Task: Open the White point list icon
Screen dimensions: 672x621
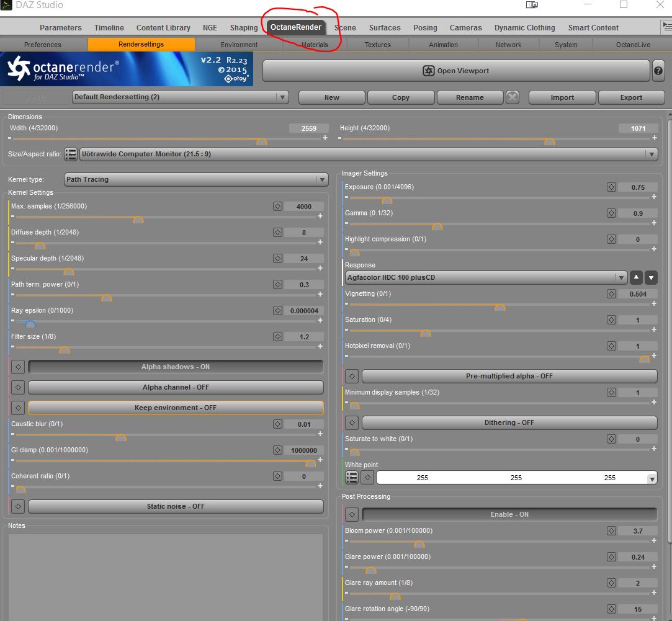Action: coord(352,478)
